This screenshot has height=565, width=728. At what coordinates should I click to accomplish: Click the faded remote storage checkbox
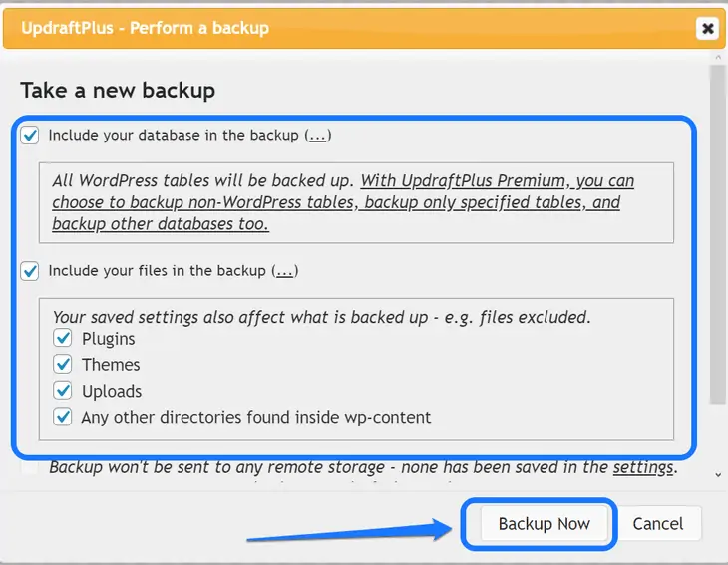(30, 466)
